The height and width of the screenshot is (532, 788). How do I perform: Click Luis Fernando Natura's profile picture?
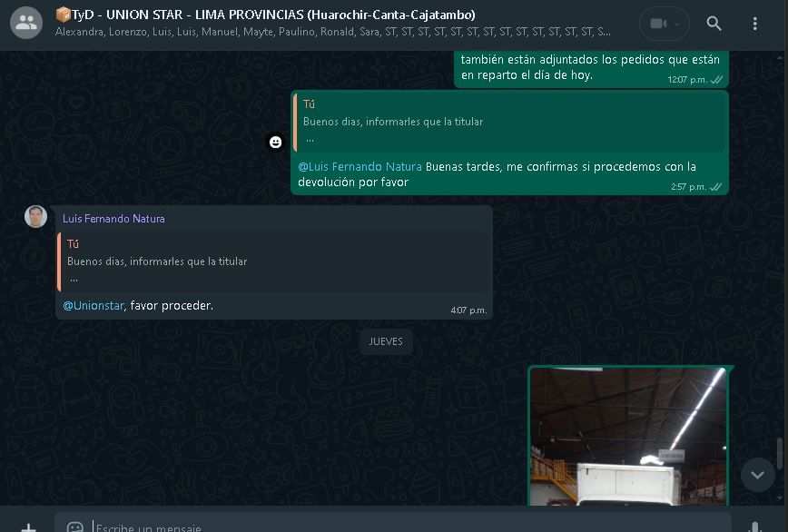tap(36, 216)
